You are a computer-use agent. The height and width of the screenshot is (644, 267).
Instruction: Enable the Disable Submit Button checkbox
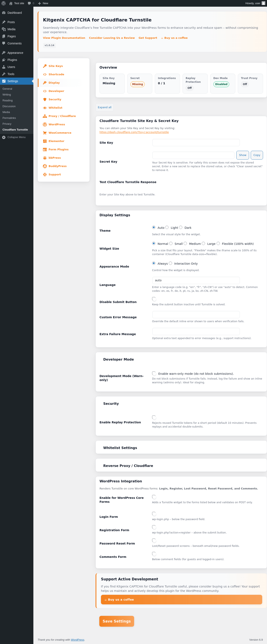pos(154,299)
